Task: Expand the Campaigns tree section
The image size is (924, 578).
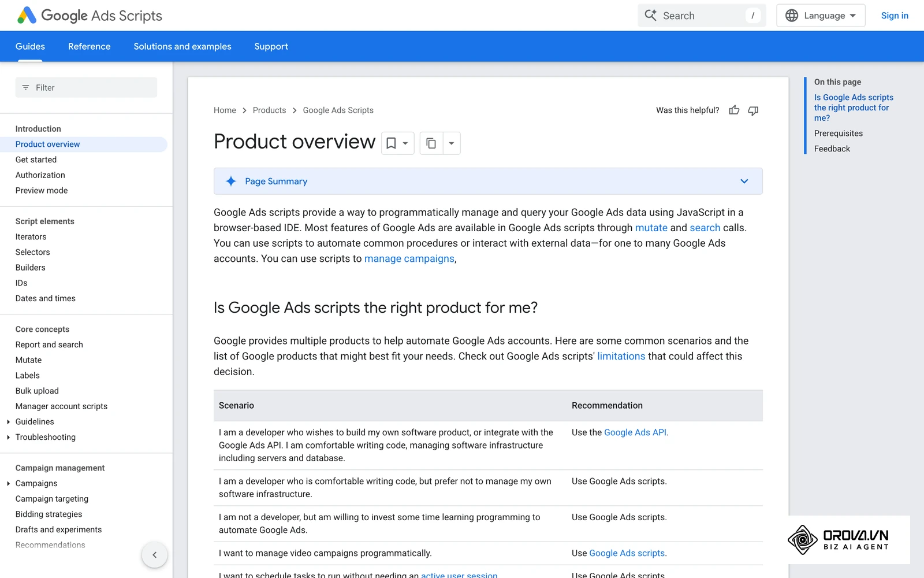Action: tap(8, 484)
